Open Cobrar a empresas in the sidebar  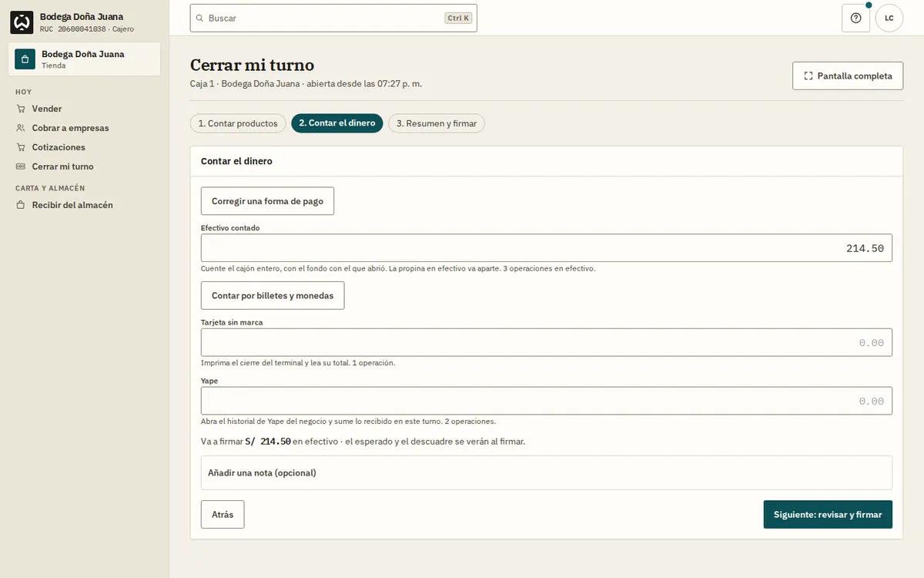[x=85, y=128]
